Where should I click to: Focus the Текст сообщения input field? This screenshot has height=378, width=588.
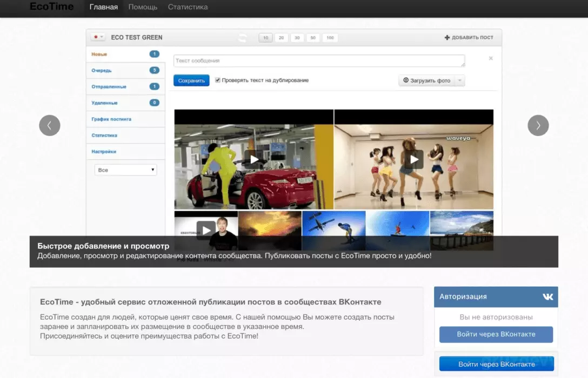pos(319,60)
